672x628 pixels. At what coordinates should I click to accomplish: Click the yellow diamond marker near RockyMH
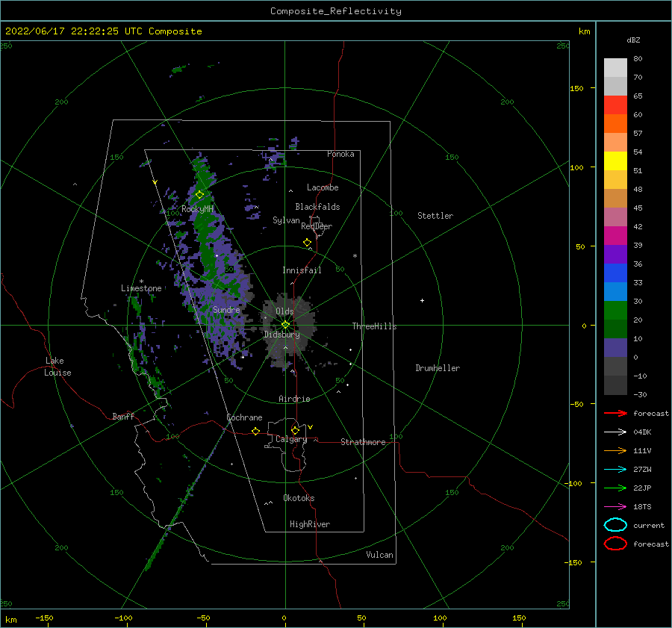point(199,195)
